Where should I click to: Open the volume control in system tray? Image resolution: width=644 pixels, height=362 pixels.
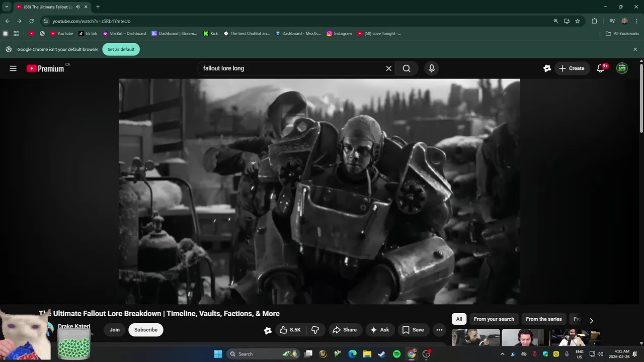[600, 354]
